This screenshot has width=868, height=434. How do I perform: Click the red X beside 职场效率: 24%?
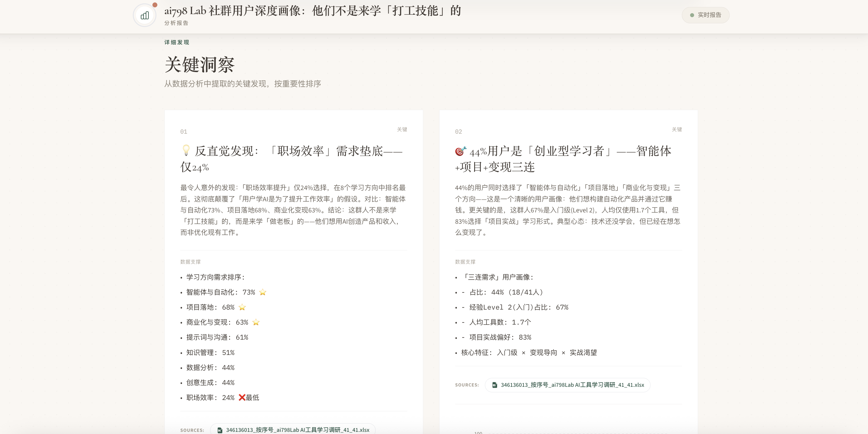[x=242, y=398]
